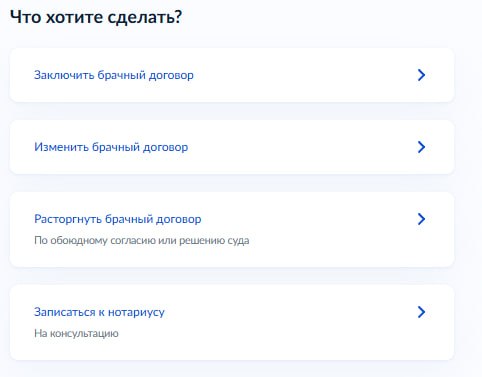482x377 pixels.
Task: Select the last option card for a notary appointment
Action: (232, 322)
